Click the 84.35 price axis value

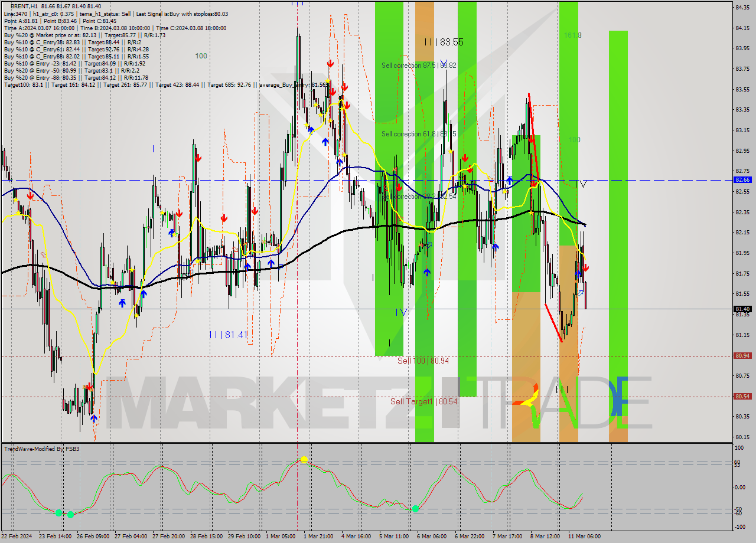pyautogui.click(x=742, y=7)
